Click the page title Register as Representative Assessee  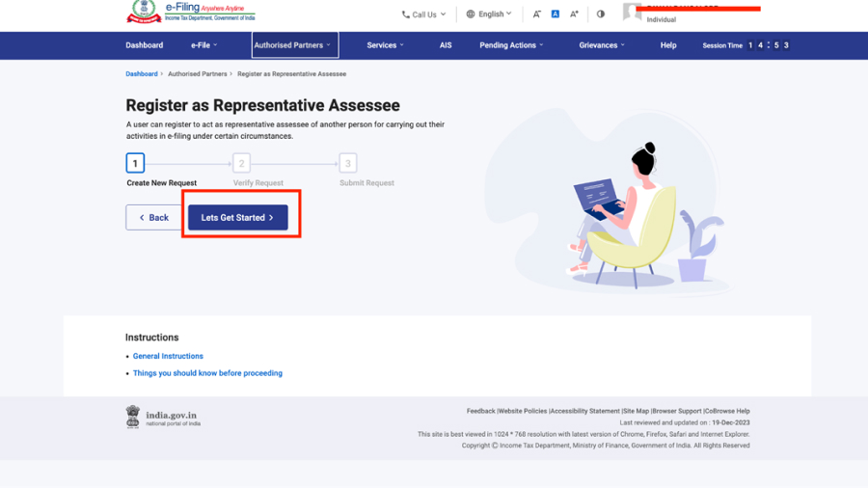click(x=263, y=105)
